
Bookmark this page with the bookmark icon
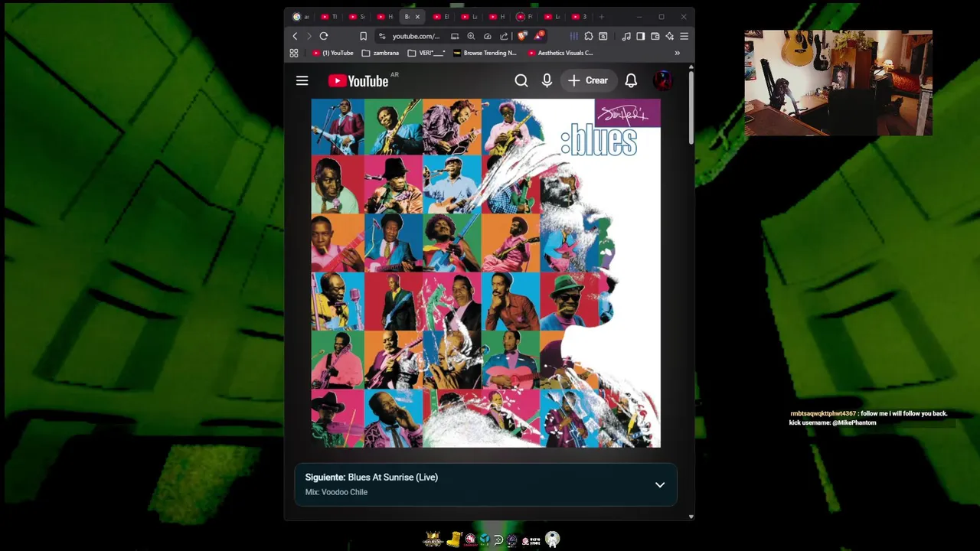(x=363, y=36)
